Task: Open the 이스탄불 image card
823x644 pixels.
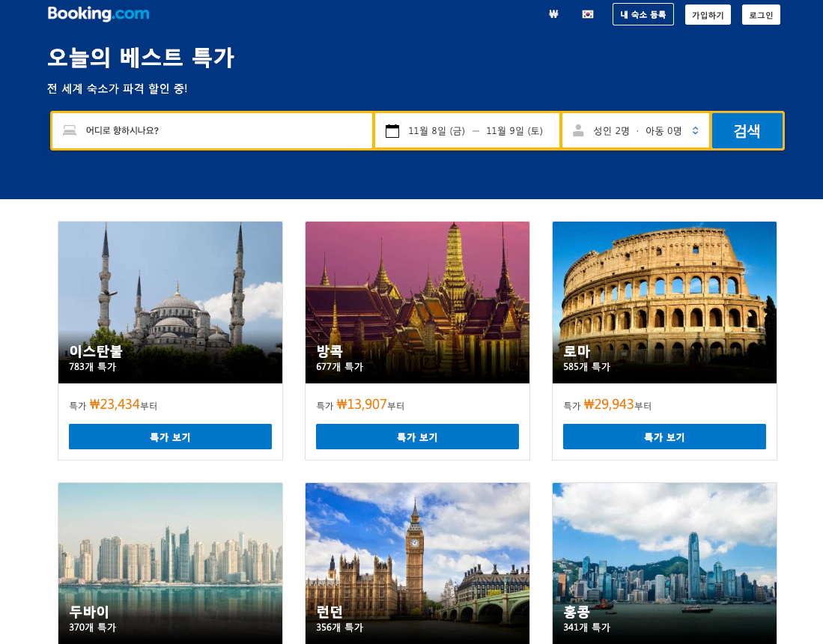Action: (x=170, y=303)
